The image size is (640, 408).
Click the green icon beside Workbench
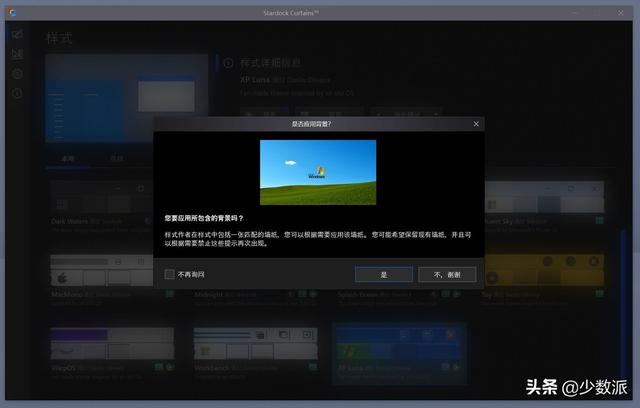pyautogui.click(x=313, y=367)
